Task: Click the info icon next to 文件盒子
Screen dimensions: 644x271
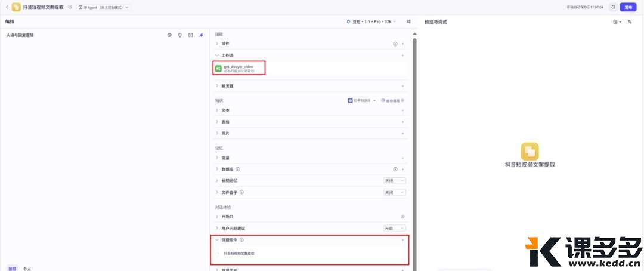Action: click(242, 192)
